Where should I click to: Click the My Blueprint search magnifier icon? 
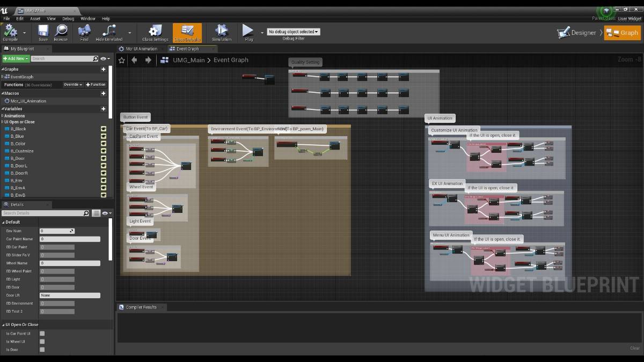tap(96, 58)
